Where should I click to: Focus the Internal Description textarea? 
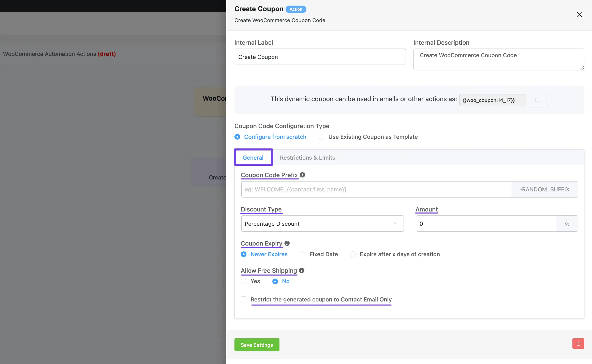499,59
